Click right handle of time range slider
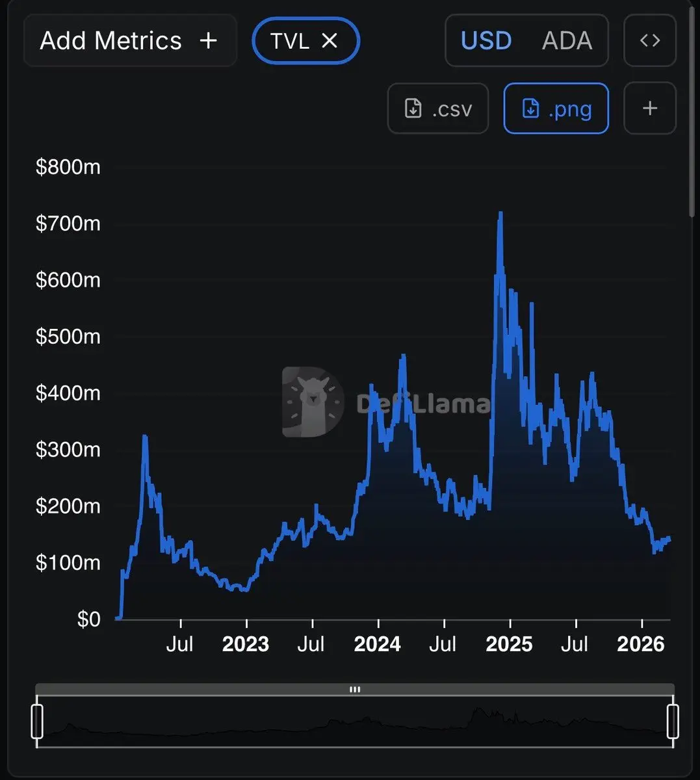Image resolution: width=700 pixels, height=780 pixels. (673, 721)
